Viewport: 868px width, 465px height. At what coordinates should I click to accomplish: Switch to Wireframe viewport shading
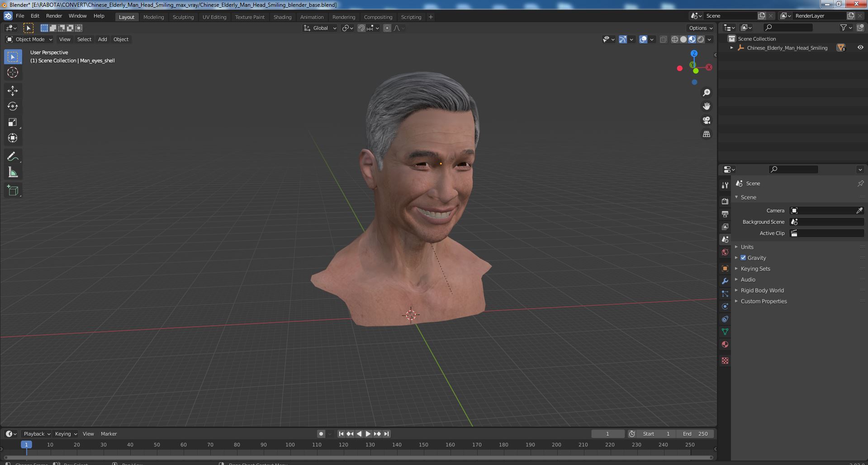pyautogui.click(x=675, y=39)
